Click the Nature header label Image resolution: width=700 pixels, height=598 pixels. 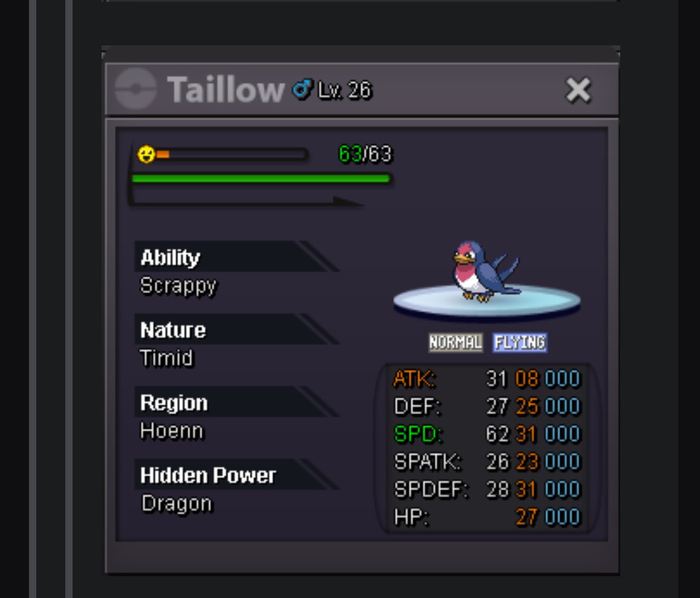[x=173, y=330]
